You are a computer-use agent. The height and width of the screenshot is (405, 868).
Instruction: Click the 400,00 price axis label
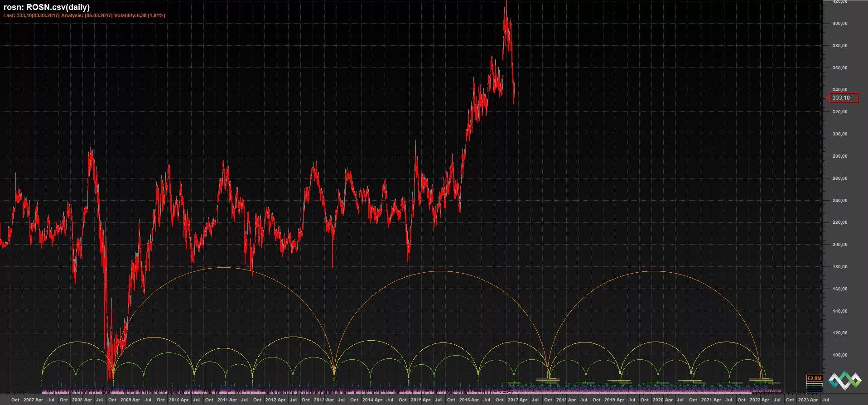pos(839,24)
